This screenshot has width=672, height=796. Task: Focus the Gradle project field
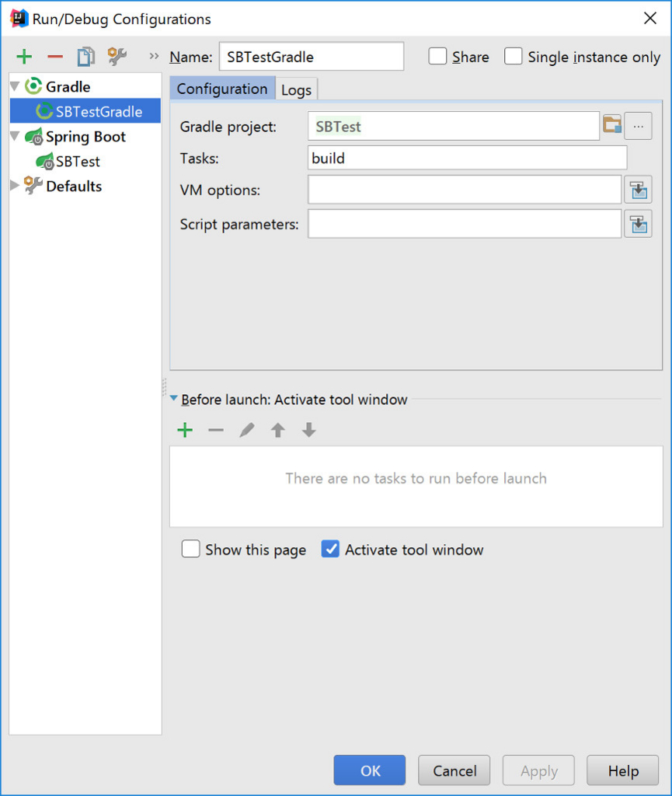tap(454, 126)
